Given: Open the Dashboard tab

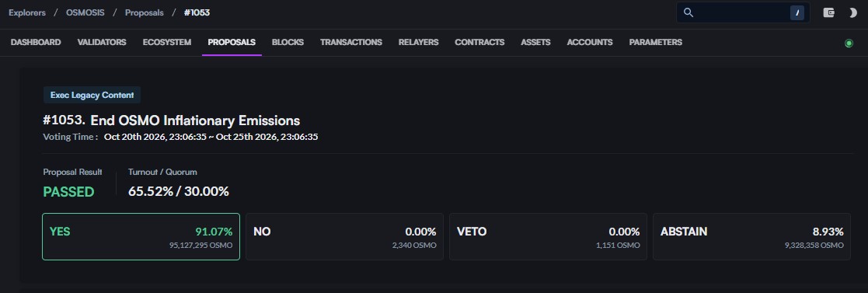Looking at the screenshot, I should tap(36, 42).
